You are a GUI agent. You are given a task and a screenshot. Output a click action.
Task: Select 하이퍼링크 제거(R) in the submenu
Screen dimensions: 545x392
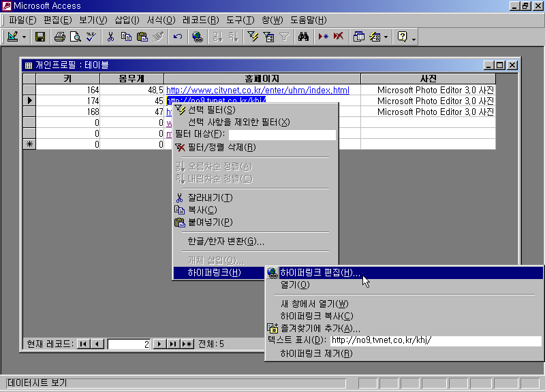pos(317,353)
